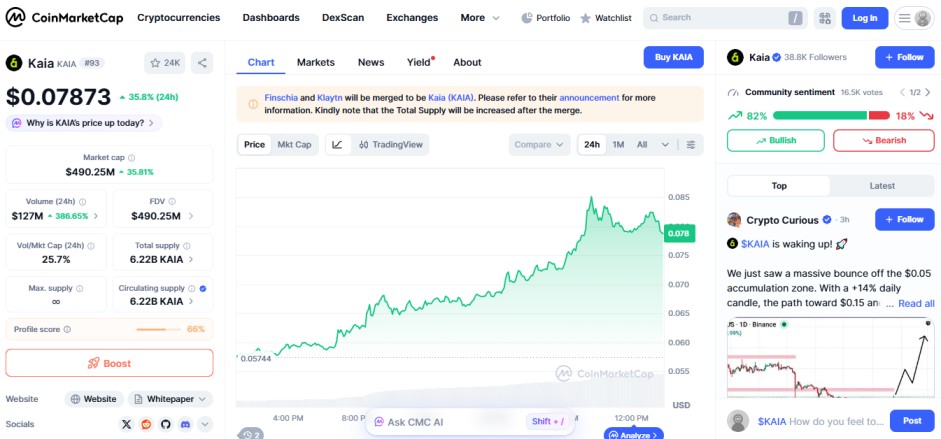
Task: Follow the Kaia community account
Action: [905, 58]
